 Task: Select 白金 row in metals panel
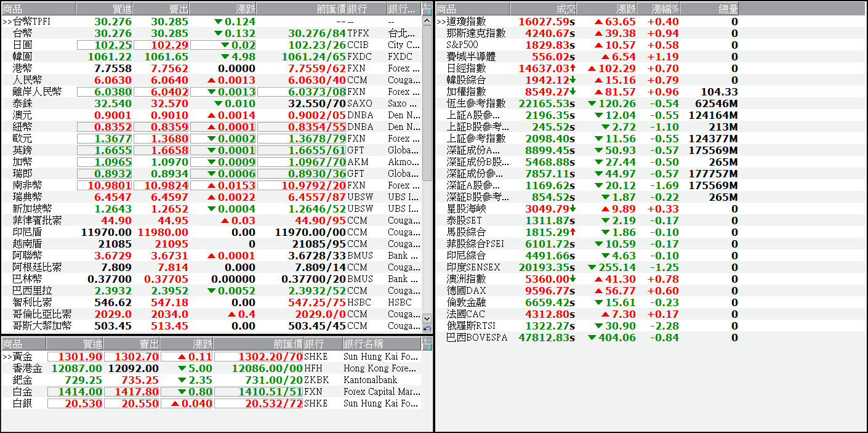point(211,392)
